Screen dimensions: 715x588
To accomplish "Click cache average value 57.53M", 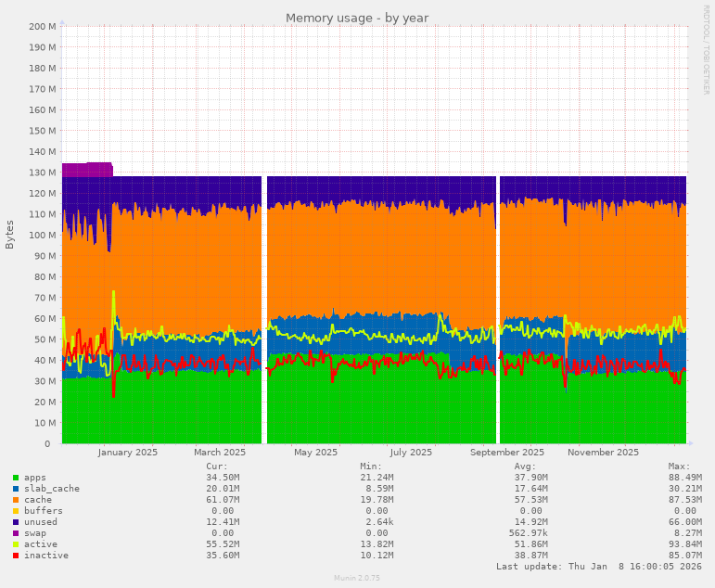I will click(x=531, y=500).
